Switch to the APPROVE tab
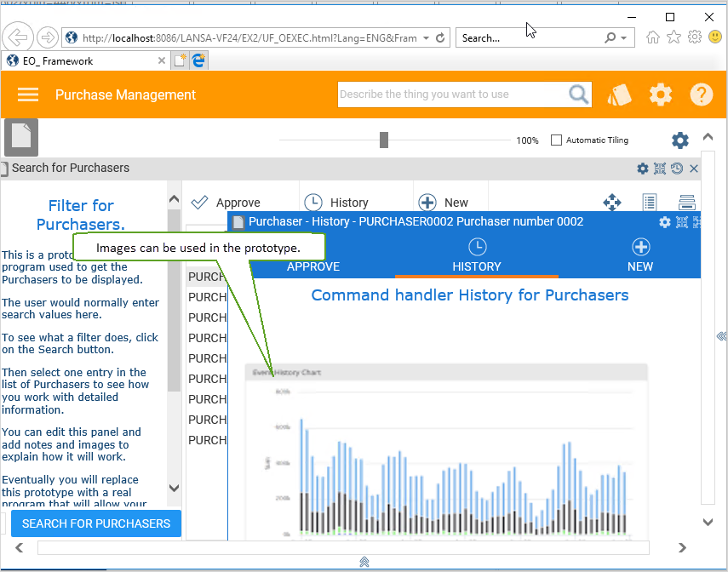Image resolution: width=728 pixels, height=572 pixels. pyautogui.click(x=312, y=266)
